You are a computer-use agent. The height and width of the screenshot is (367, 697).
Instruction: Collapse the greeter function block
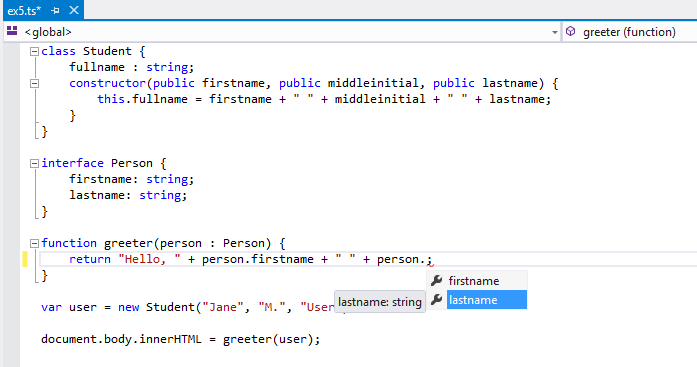[34, 243]
